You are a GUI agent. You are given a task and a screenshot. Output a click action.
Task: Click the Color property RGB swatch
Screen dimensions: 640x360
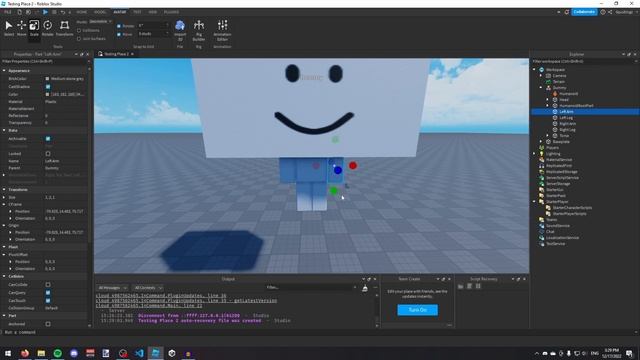click(x=47, y=94)
